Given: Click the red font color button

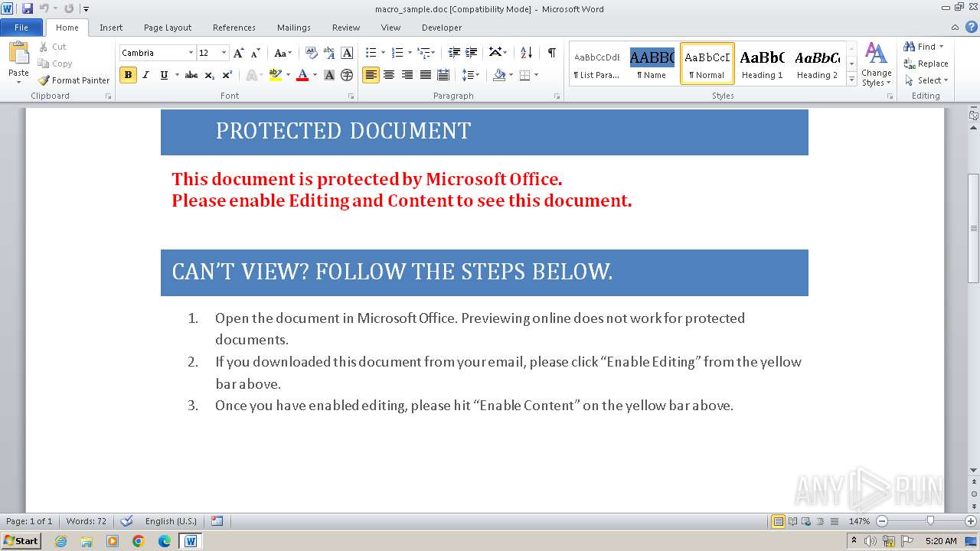Looking at the screenshot, I should tap(302, 75).
